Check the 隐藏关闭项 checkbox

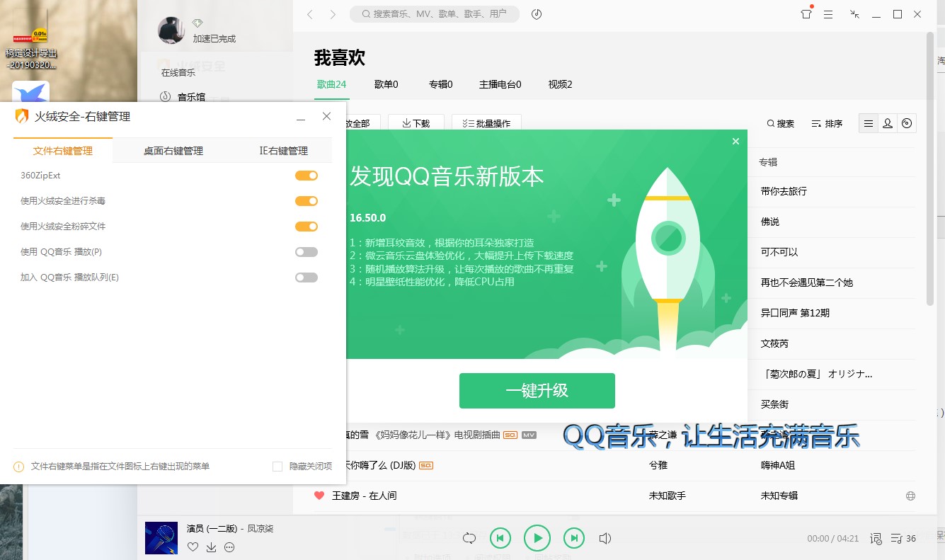(277, 467)
